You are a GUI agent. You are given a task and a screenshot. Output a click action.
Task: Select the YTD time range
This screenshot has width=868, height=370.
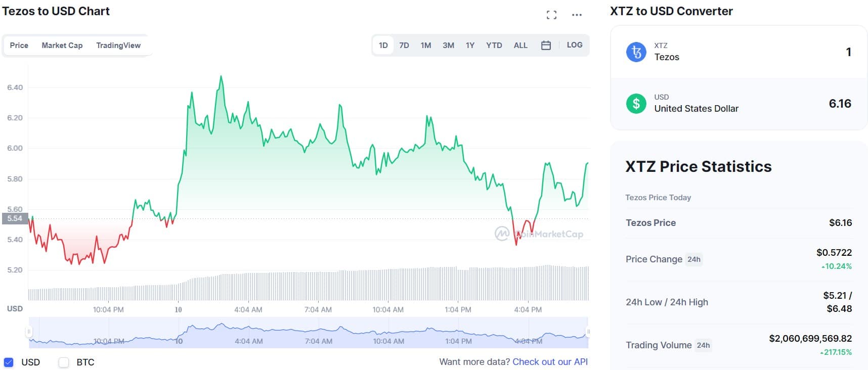pyautogui.click(x=494, y=45)
